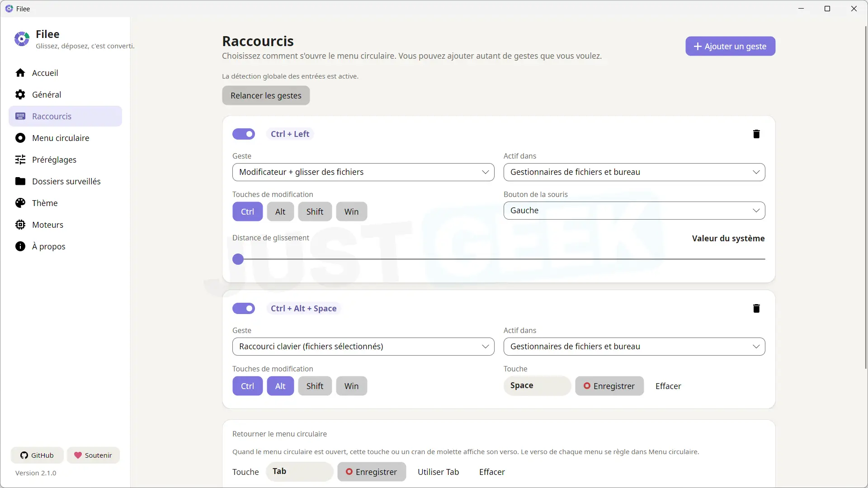The width and height of the screenshot is (868, 488).
Task: Click the À propos info icon
Action: (x=20, y=246)
